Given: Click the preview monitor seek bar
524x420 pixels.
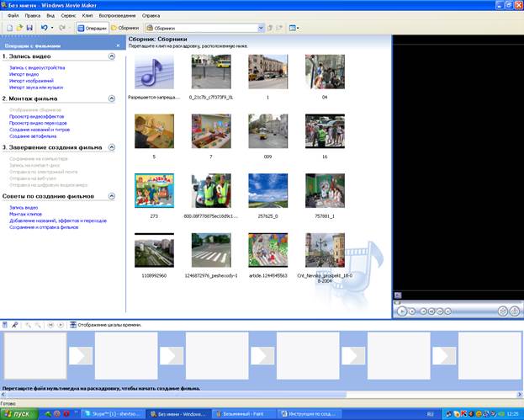Looking at the screenshot, I should (458, 303).
